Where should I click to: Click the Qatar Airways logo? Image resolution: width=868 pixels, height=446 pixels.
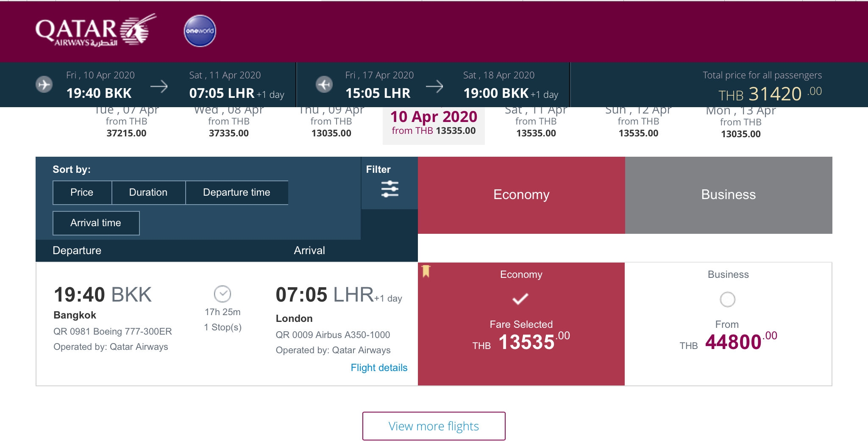point(96,30)
